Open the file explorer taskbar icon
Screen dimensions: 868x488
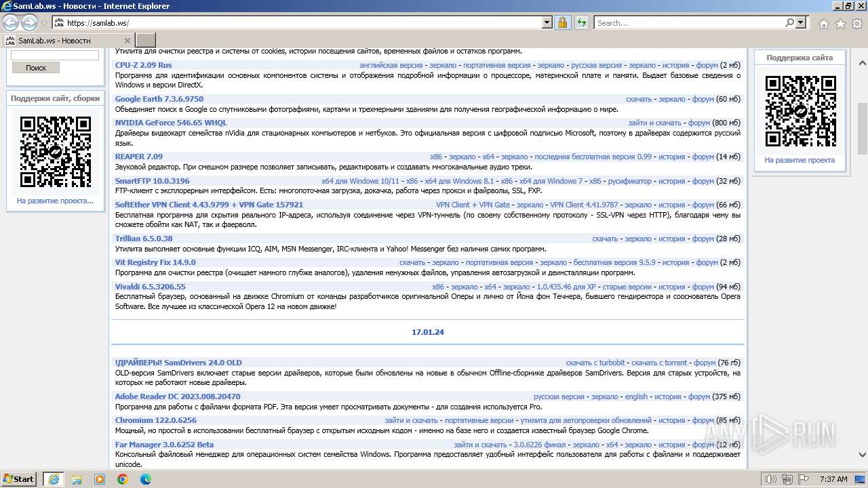coord(77,479)
